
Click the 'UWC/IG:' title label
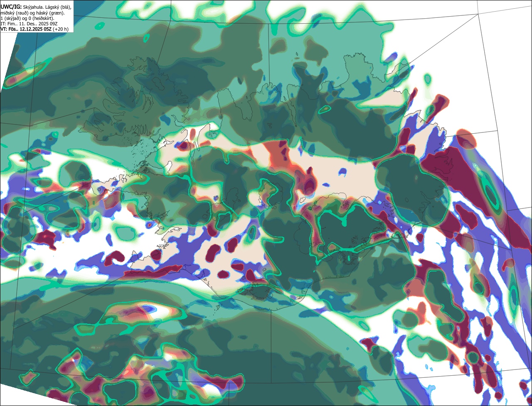pyautogui.click(x=11, y=7)
